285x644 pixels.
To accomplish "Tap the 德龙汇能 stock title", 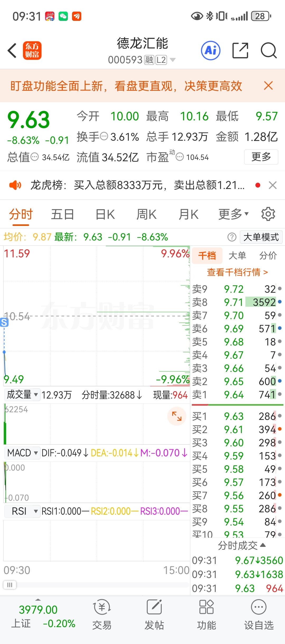I will pyautogui.click(x=142, y=43).
